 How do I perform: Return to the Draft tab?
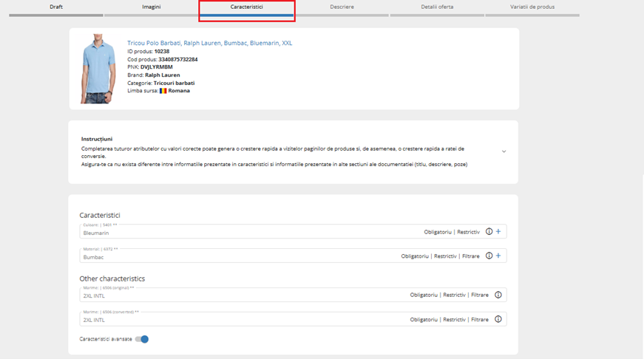56,7
